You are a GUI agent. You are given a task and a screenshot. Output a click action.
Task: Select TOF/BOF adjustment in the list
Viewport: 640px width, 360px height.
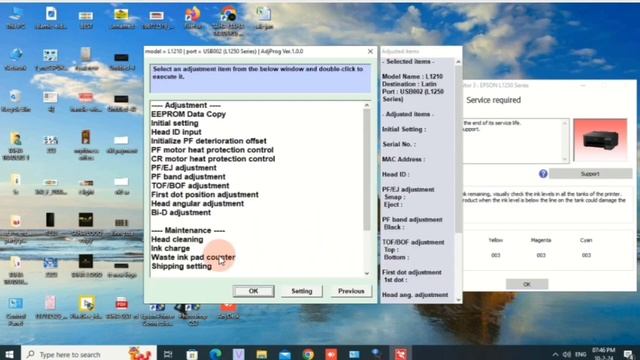(x=190, y=186)
